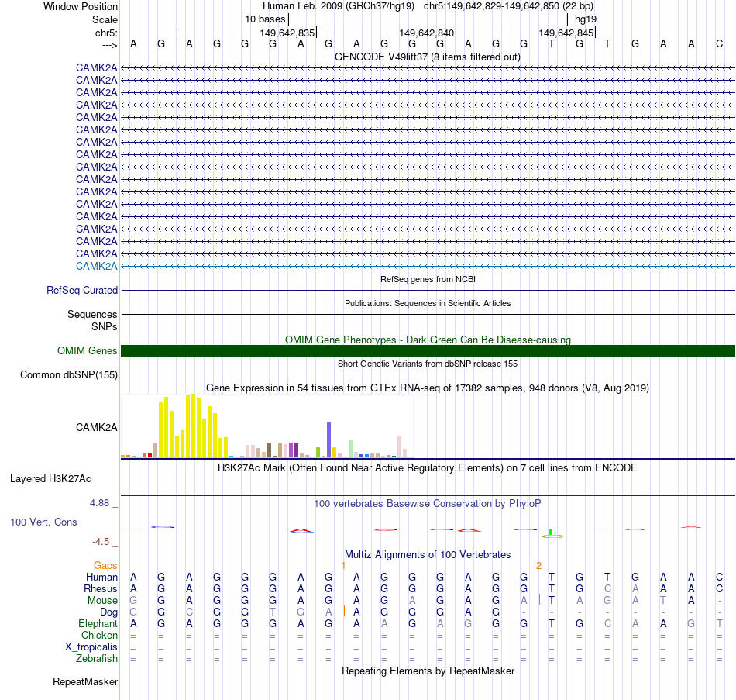Click the 149,642,835 coordinate marker
Image resolution: width=736 pixels, height=700 pixels.
(287, 33)
